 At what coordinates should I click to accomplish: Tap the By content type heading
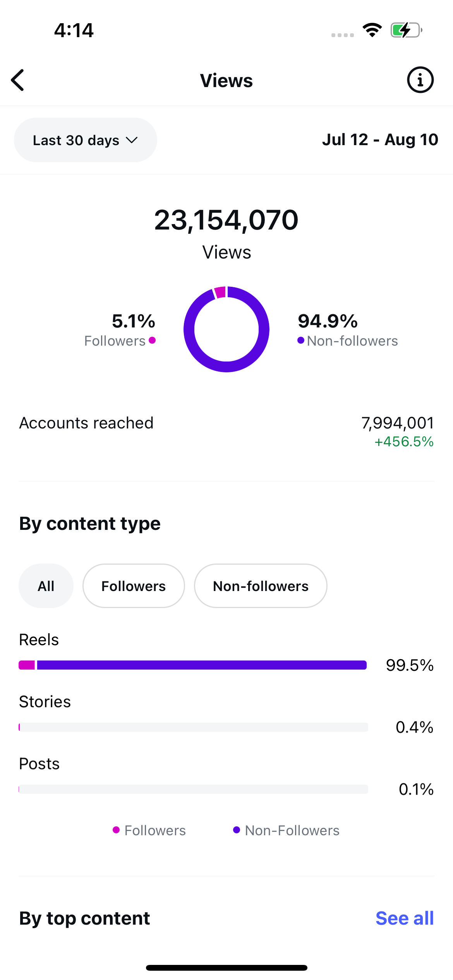[x=90, y=524]
